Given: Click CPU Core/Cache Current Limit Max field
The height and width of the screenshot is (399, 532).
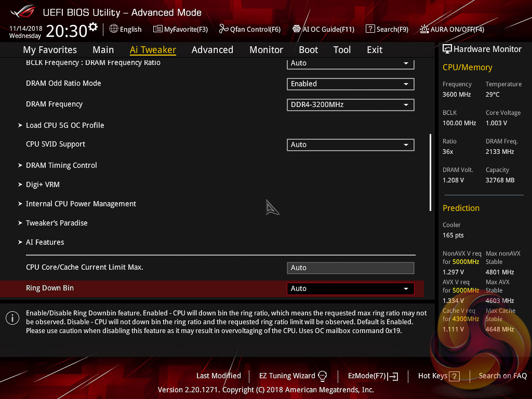Looking at the screenshot, I should 351,268.
